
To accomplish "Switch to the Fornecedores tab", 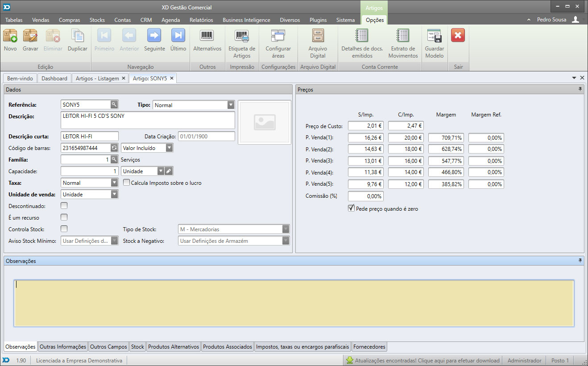I will (x=369, y=347).
